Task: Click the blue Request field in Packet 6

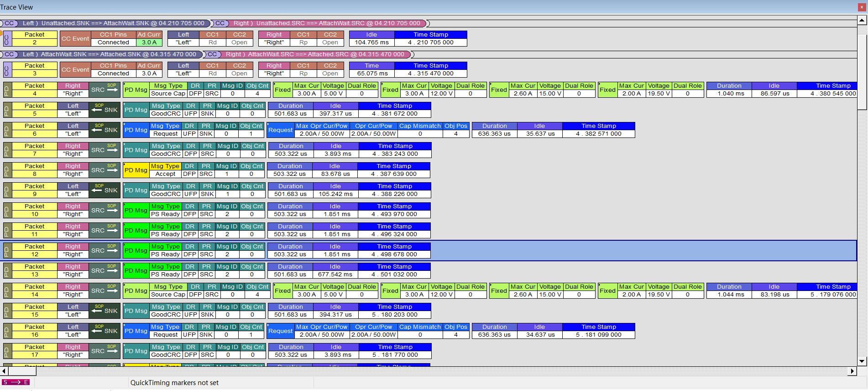Action: (281, 130)
